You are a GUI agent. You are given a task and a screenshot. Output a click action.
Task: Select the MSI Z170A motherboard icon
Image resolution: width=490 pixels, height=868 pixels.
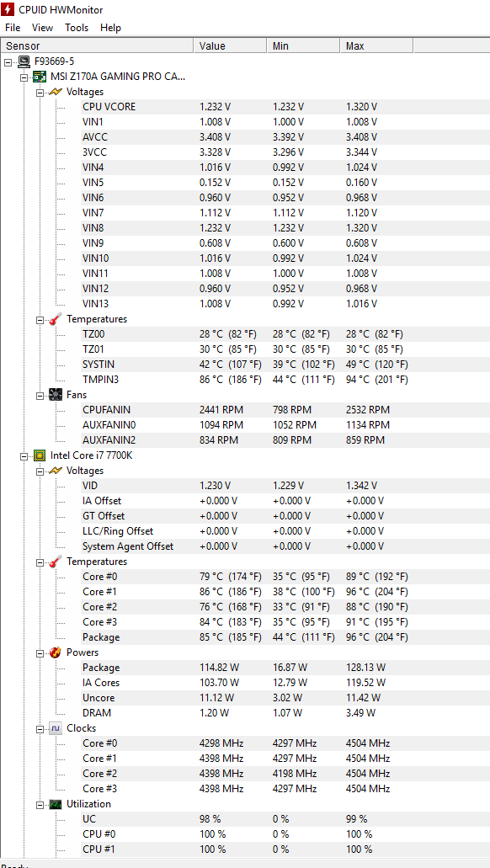coord(40,77)
